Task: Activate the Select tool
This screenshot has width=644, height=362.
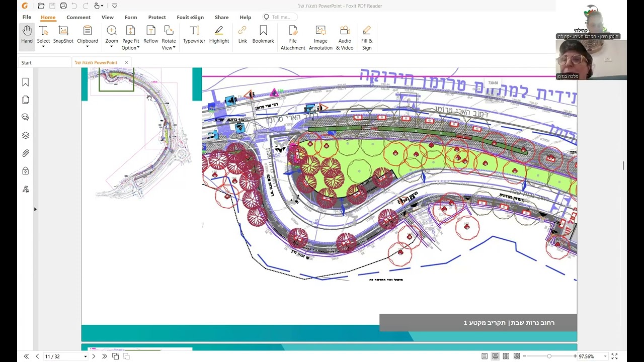Action: [x=43, y=34]
